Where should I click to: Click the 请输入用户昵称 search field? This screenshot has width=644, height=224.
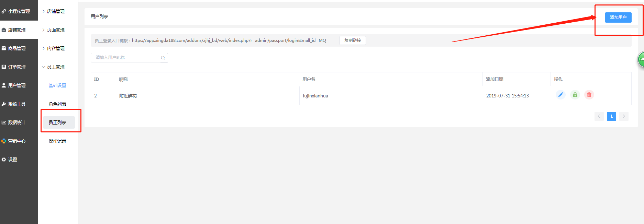click(129, 58)
